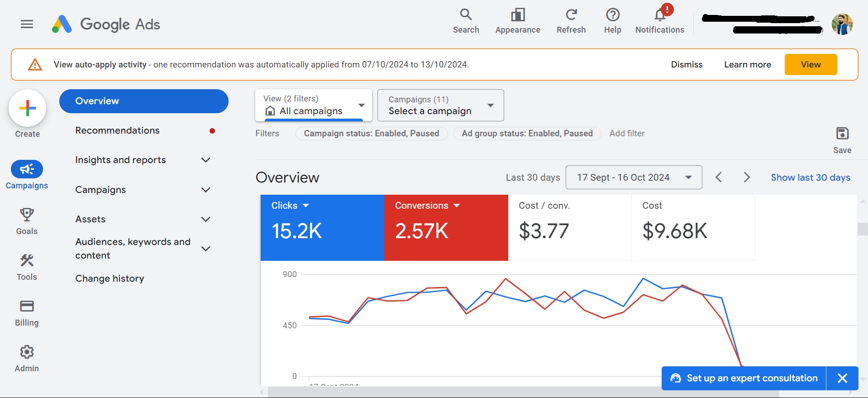Refresh the page data
This screenshot has width=868, height=398.
(571, 21)
